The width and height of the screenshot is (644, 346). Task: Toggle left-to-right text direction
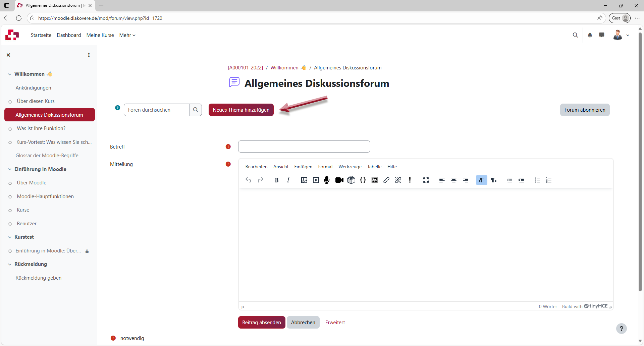pos(481,180)
